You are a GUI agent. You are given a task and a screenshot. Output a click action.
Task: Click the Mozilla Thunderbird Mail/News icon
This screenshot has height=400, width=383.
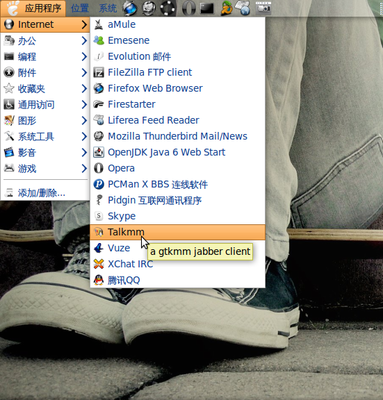98,136
